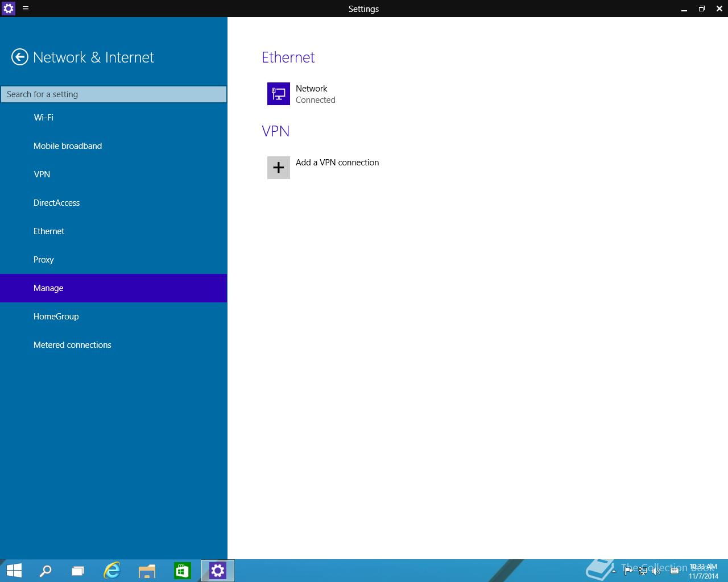Go to the HomeGroup settings page

pyautogui.click(x=56, y=317)
